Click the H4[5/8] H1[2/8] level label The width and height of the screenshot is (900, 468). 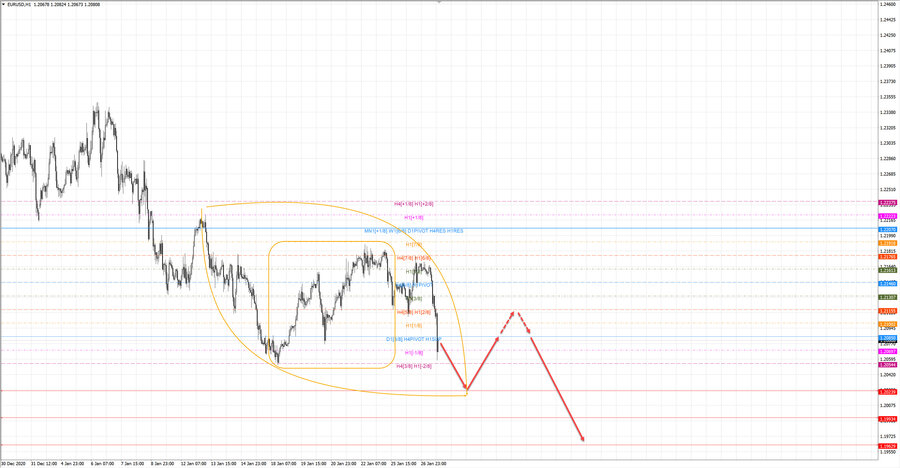tap(413, 312)
